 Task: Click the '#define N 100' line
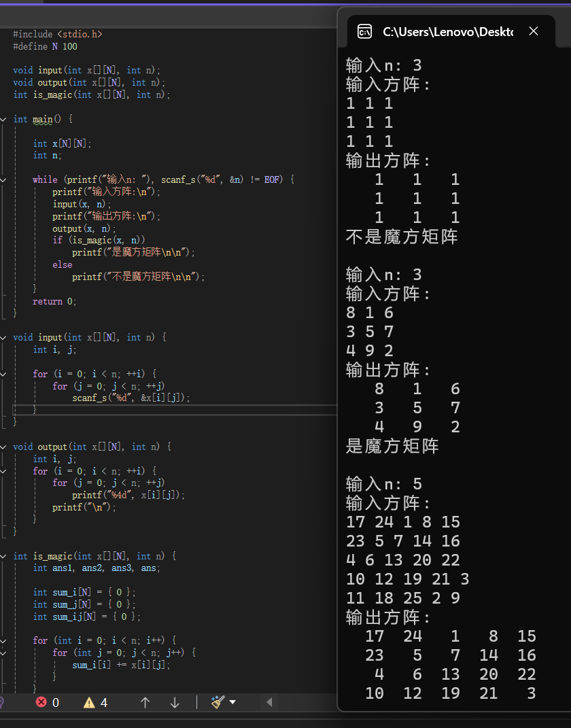[x=45, y=46]
